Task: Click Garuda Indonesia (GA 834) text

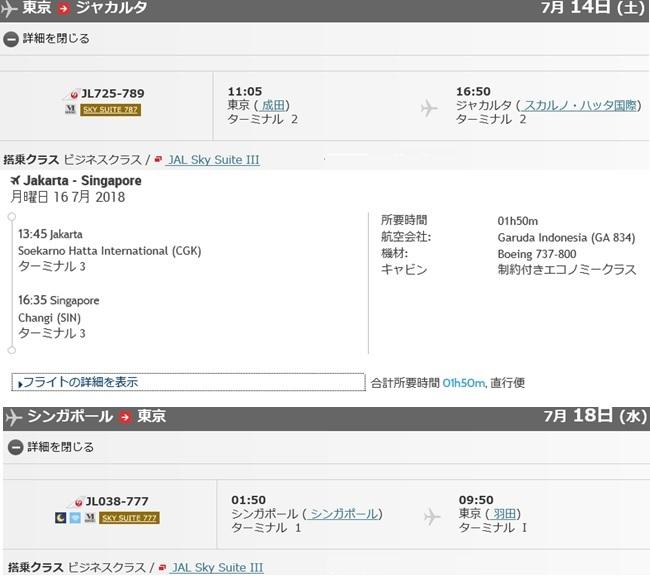Action: click(x=566, y=238)
